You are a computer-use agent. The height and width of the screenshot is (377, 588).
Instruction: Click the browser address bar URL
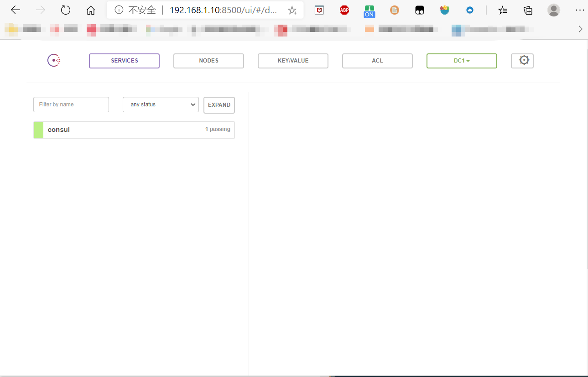pos(223,10)
